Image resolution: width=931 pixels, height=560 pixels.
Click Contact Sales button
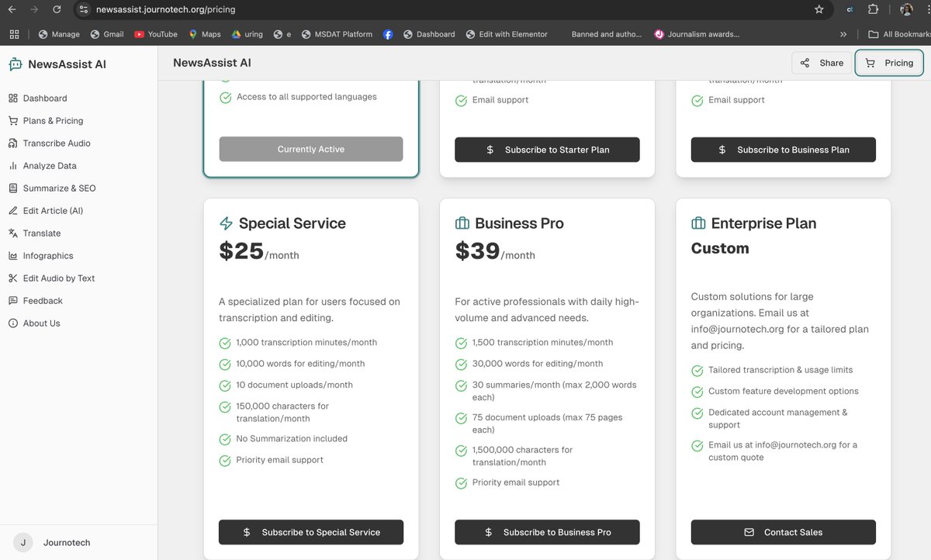784,532
